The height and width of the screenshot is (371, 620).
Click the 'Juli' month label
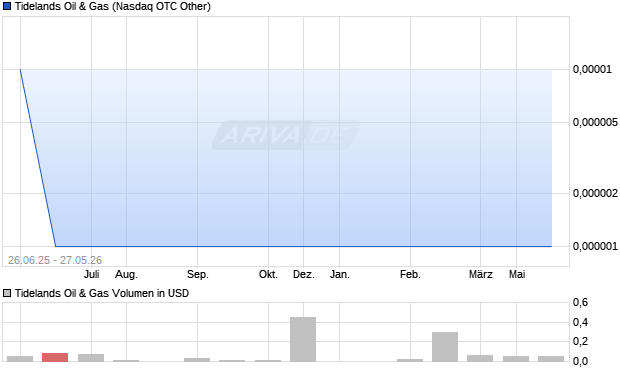[x=91, y=274]
